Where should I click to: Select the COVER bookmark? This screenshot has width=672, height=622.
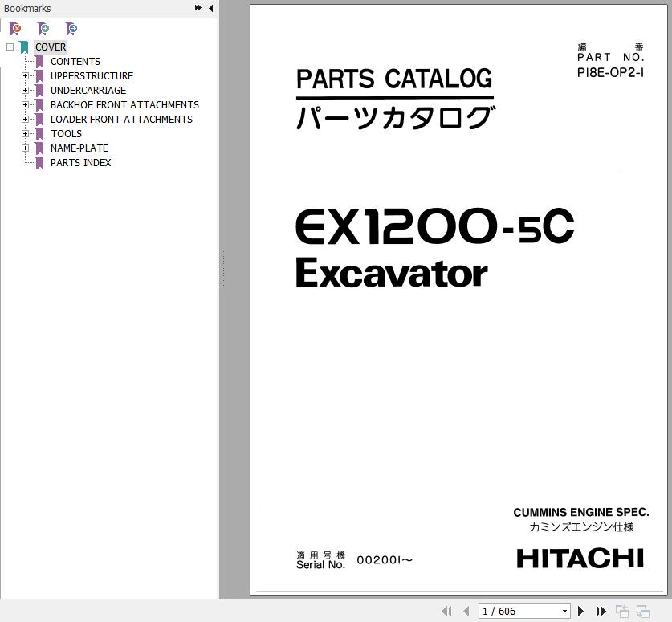point(51,47)
